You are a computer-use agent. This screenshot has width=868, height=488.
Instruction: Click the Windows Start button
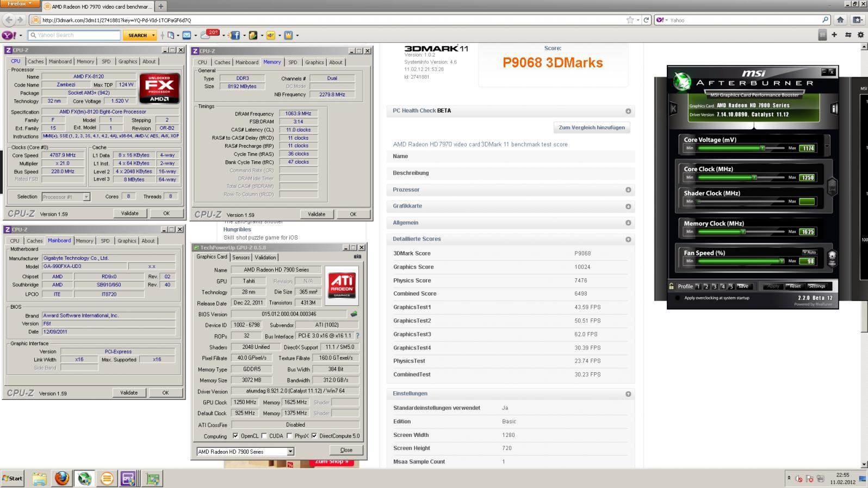tap(13, 478)
